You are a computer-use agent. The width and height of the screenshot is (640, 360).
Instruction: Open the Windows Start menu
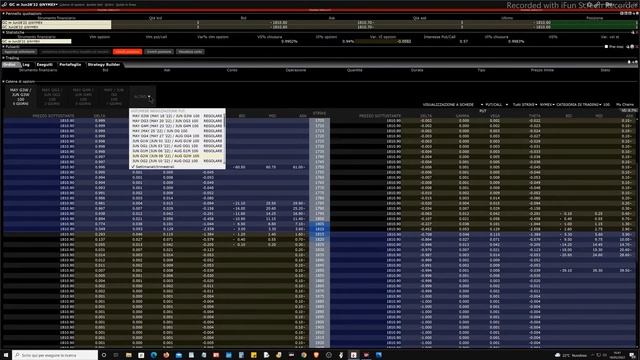click(x=6, y=355)
